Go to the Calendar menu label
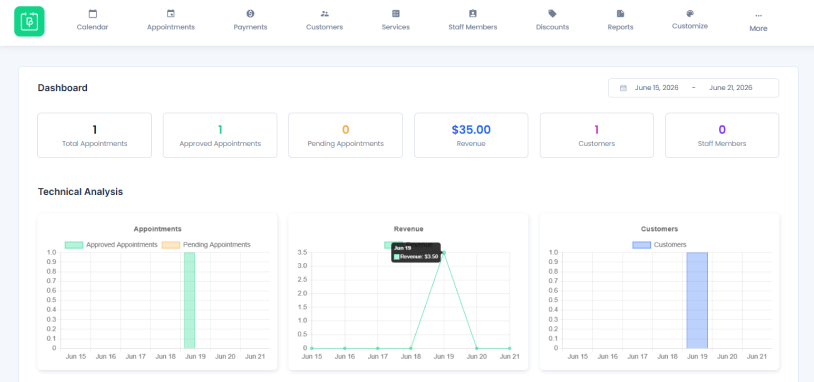The width and height of the screenshot is (814, 382). [92, 27]
